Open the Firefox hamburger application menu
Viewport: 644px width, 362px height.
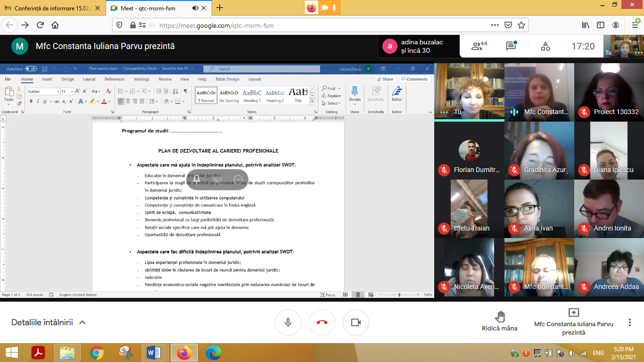click(635, 25)
